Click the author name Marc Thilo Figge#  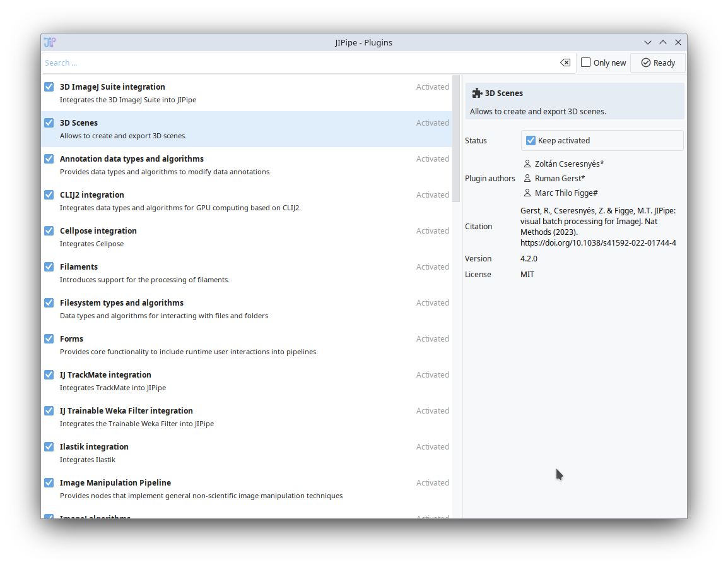point(567,193)
